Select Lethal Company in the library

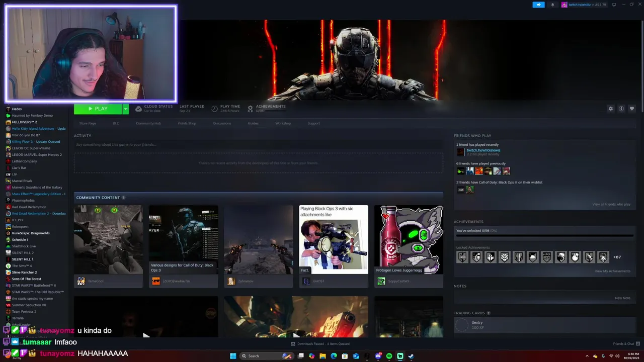pyautogui.click(x=24, y=161)
